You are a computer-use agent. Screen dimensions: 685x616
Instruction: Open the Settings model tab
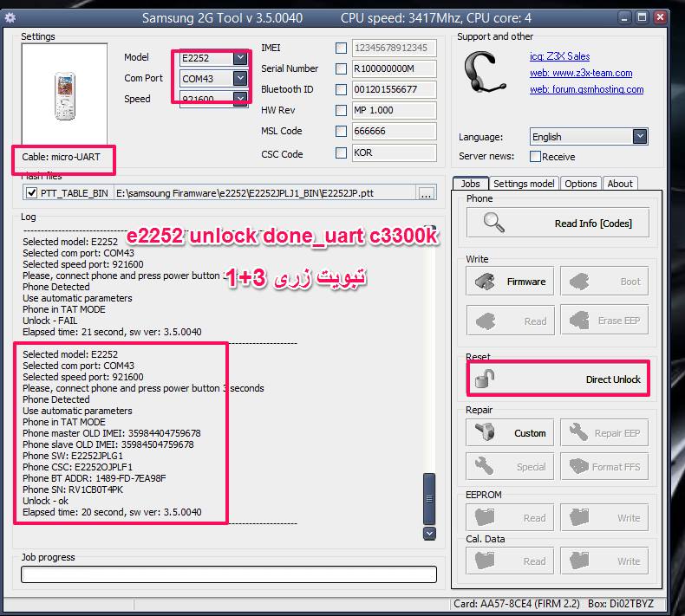(524, 184)
